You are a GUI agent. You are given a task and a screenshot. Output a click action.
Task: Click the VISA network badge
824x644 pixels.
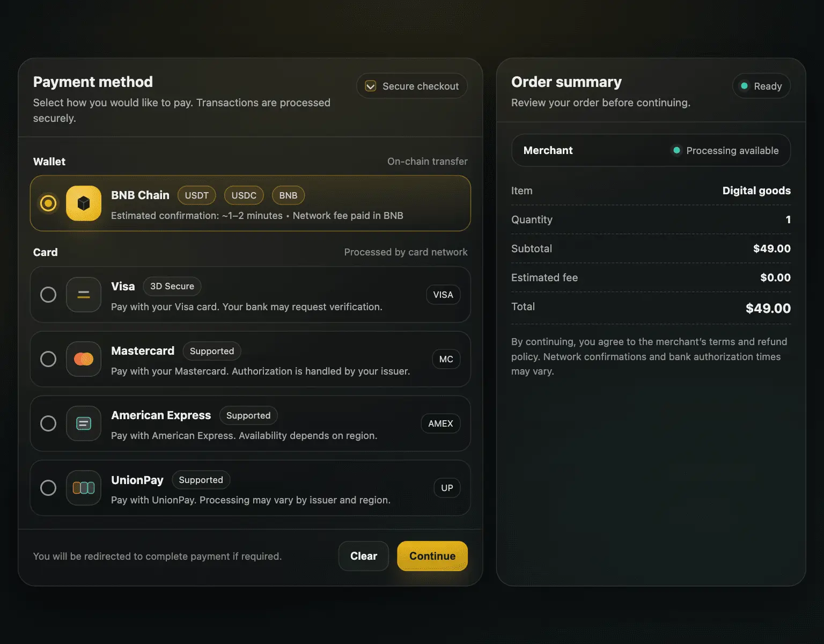[x=443, y=295]
